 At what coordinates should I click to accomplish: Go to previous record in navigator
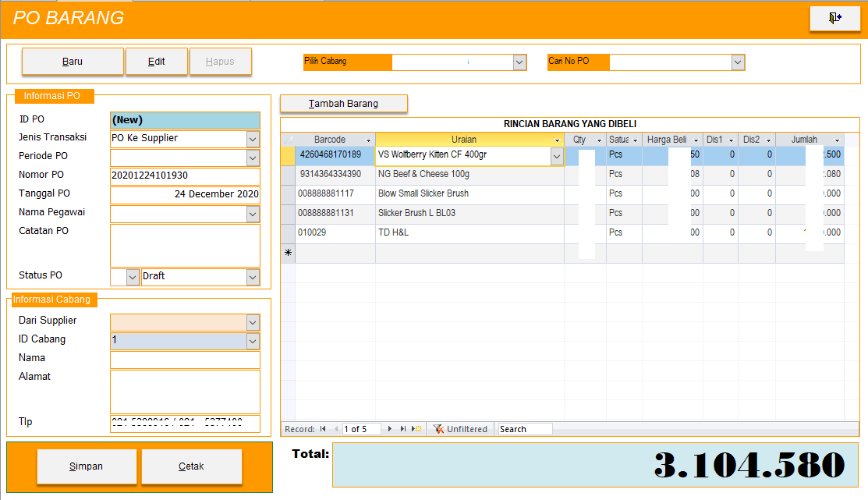click(x=336, y=429)
